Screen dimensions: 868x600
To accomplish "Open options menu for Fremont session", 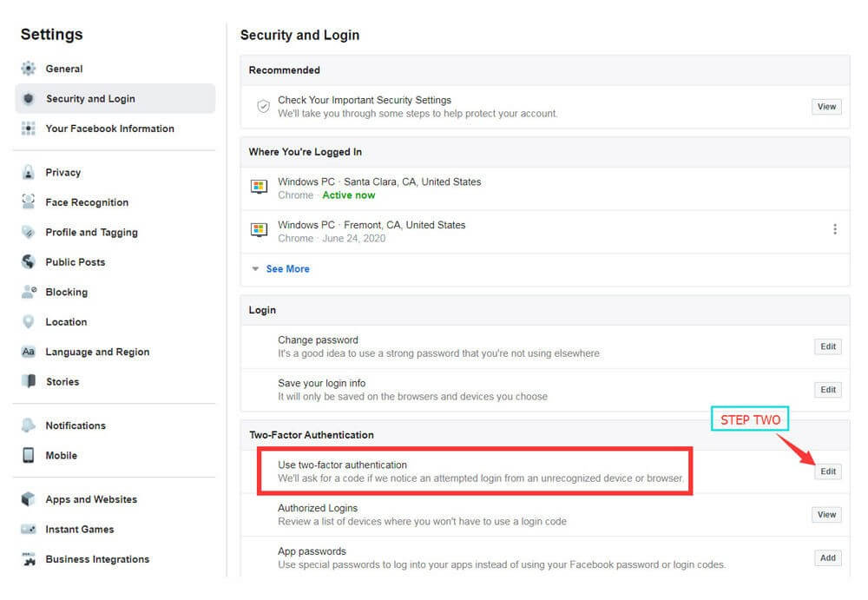I will point(835,229).
